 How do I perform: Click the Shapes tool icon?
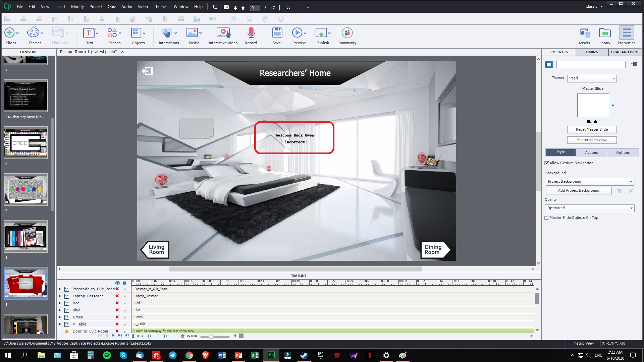point(112,33)
